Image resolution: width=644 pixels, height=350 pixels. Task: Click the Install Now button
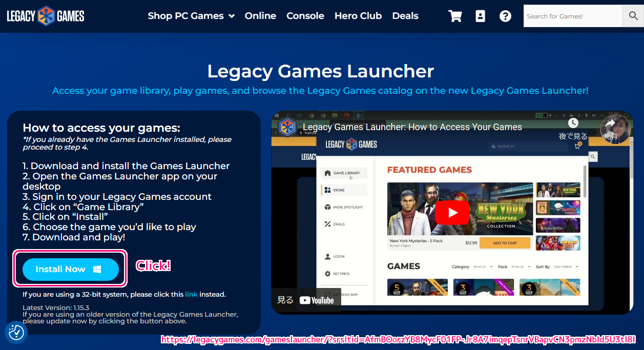71,269
